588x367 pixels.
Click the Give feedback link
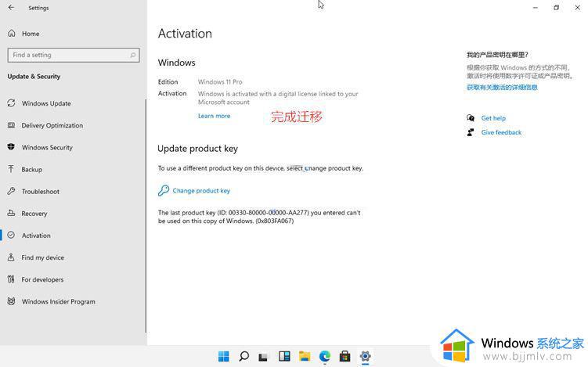coord(501,132)
